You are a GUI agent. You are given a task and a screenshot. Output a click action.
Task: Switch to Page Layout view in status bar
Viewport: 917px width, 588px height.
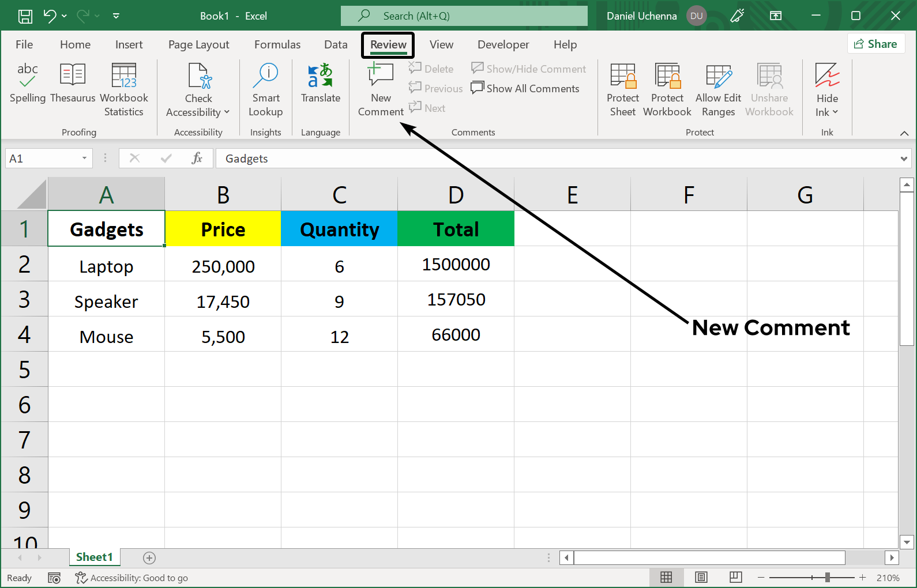(701, 578)
